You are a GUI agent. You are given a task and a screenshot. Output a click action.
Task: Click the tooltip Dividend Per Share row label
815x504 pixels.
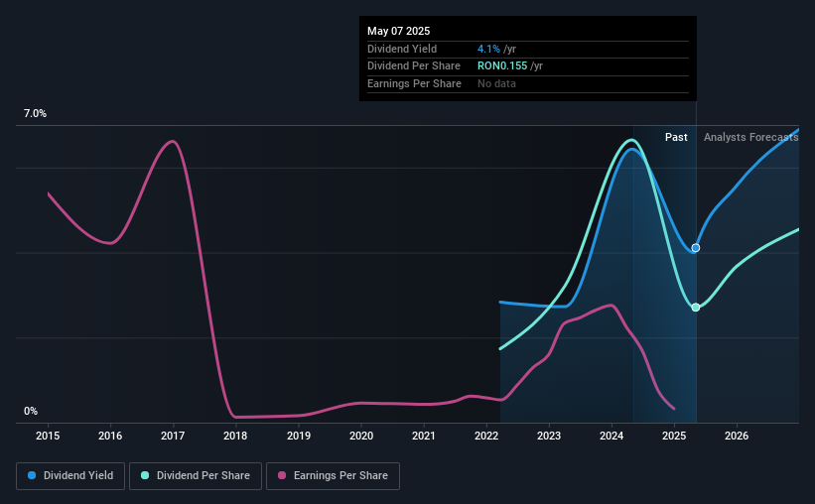(414, 66)
